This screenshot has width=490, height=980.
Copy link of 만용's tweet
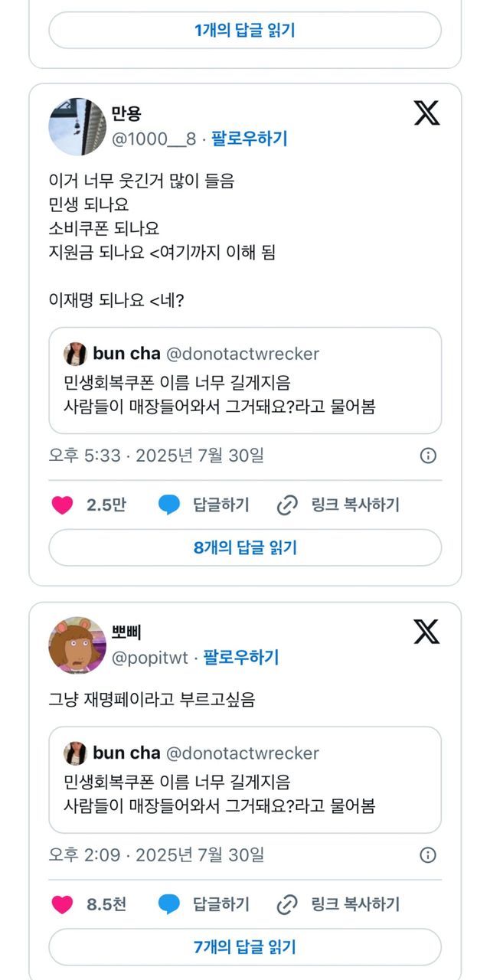(338, 505)
